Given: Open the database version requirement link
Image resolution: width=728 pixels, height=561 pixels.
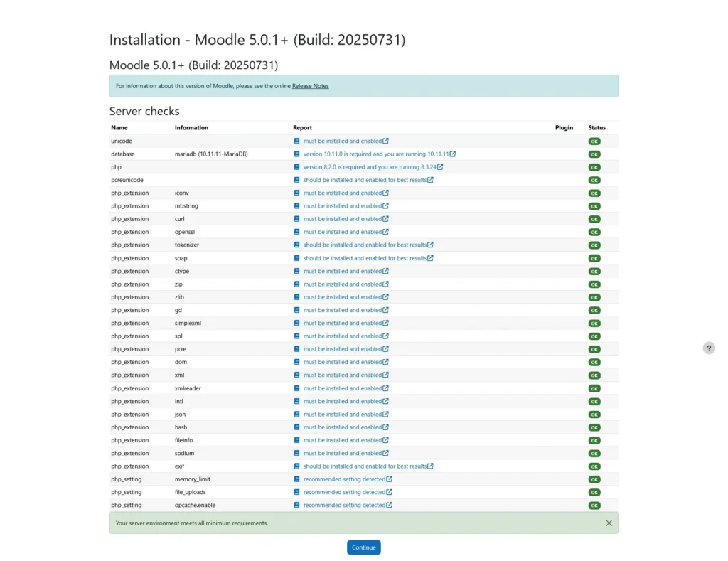Looking at the screenshot, I should pyautogui.click(x=377, y=154).
